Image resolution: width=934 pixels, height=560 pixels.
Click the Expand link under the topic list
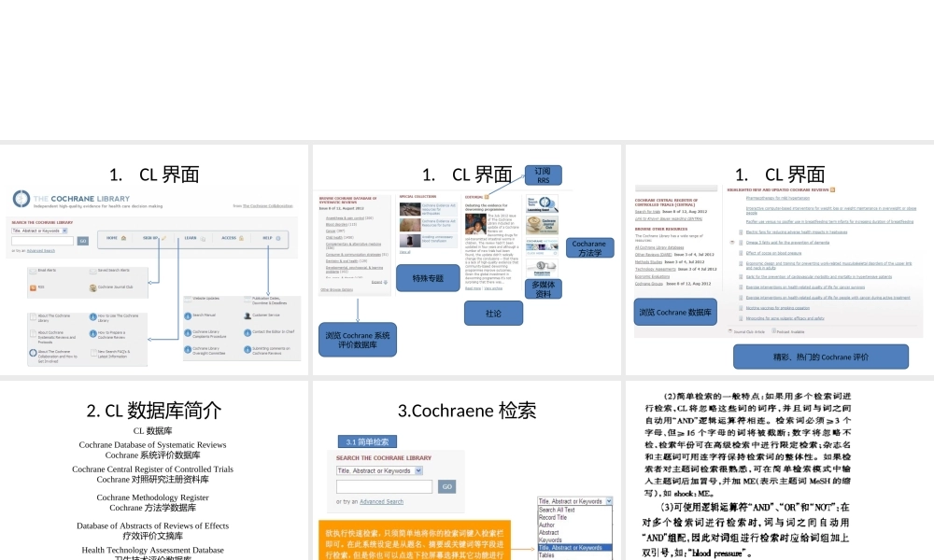pyautogui.click(x=379, y=282)
